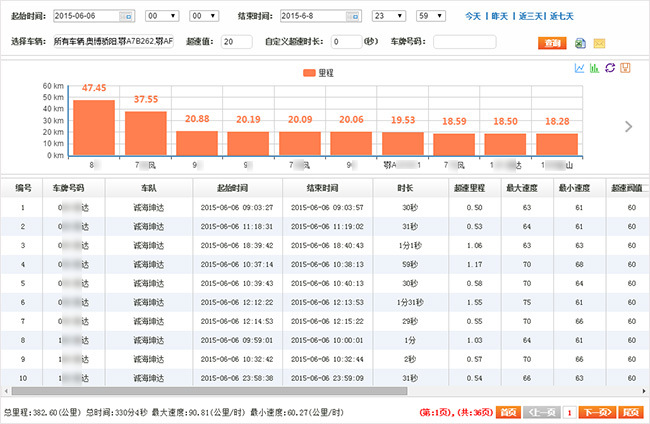650x424 pixels.
Task: Sort by 结束时间 column header
Action: click(x=327, y=188)
